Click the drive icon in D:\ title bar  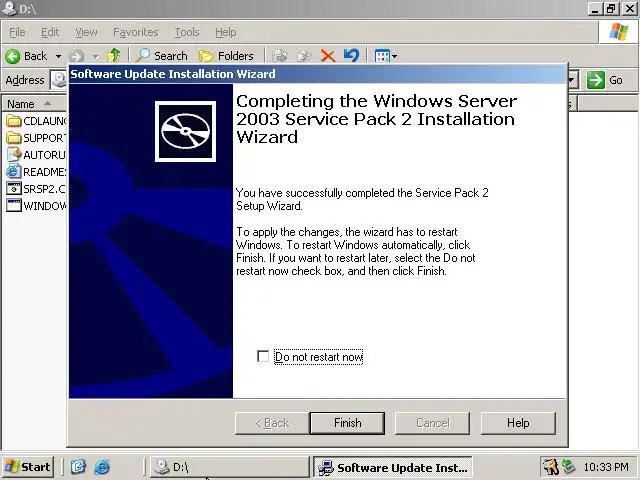click(9, 8)
